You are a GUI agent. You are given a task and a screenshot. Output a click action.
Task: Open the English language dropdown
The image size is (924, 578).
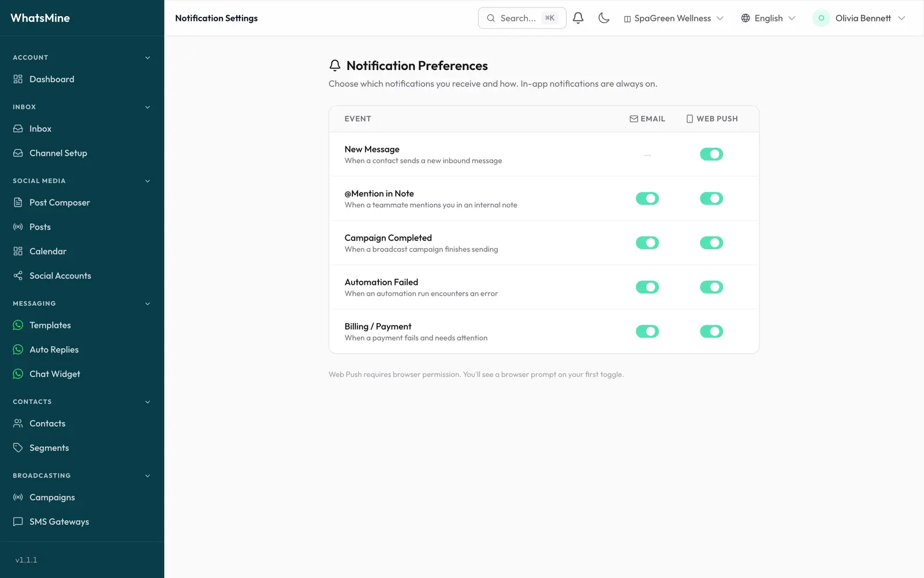click(768, 18)
